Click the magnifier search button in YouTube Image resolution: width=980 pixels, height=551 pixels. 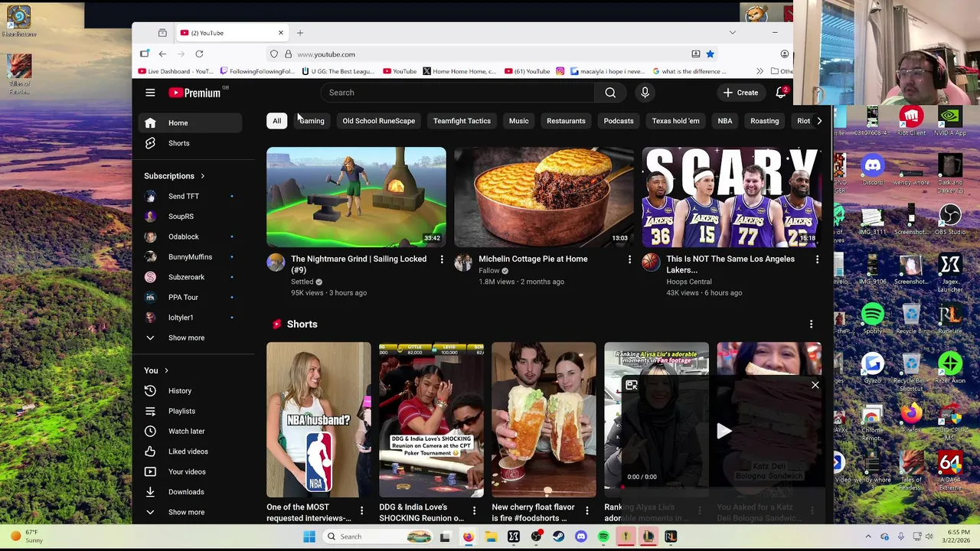610,93
